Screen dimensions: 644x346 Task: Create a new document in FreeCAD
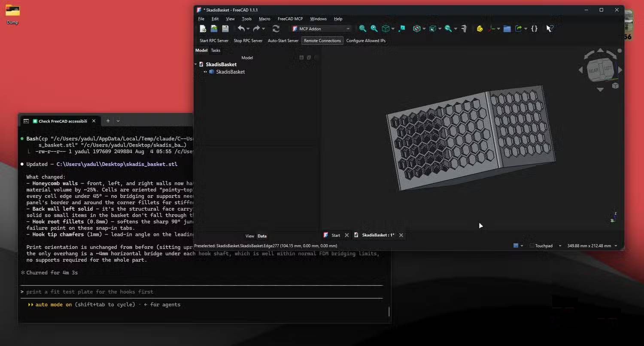(x=203, y=28)
